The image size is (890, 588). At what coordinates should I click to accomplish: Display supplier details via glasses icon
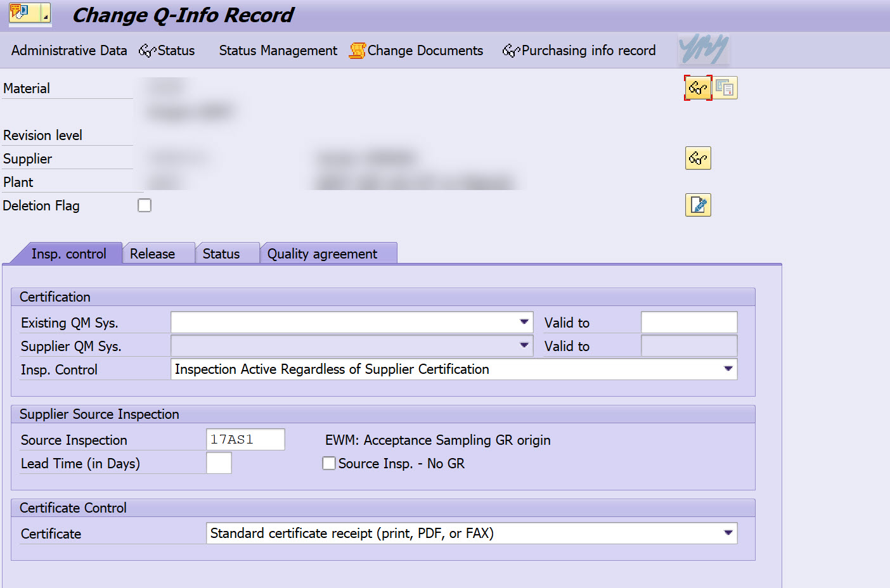click(x=697, y=158)
